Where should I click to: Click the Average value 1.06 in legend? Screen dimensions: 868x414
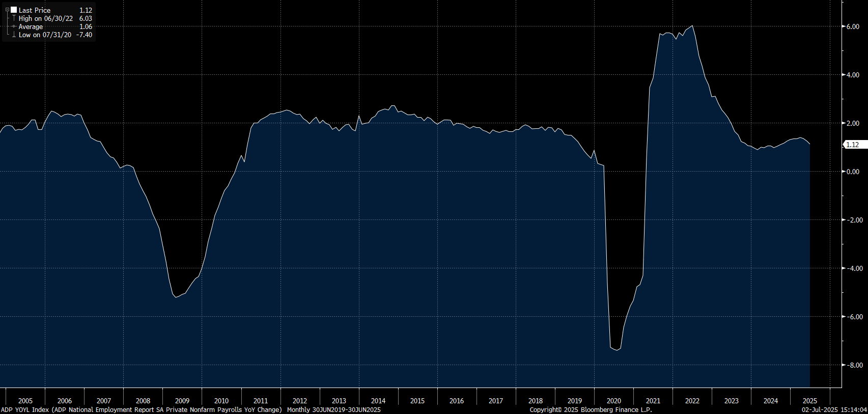click(x=86, y=26)
